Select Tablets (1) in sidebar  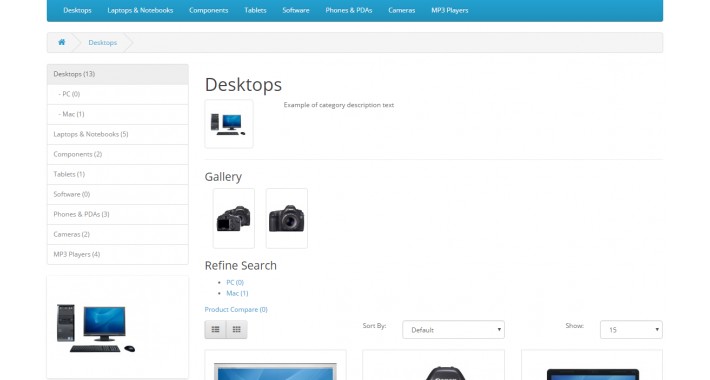[x=118, y=174]
